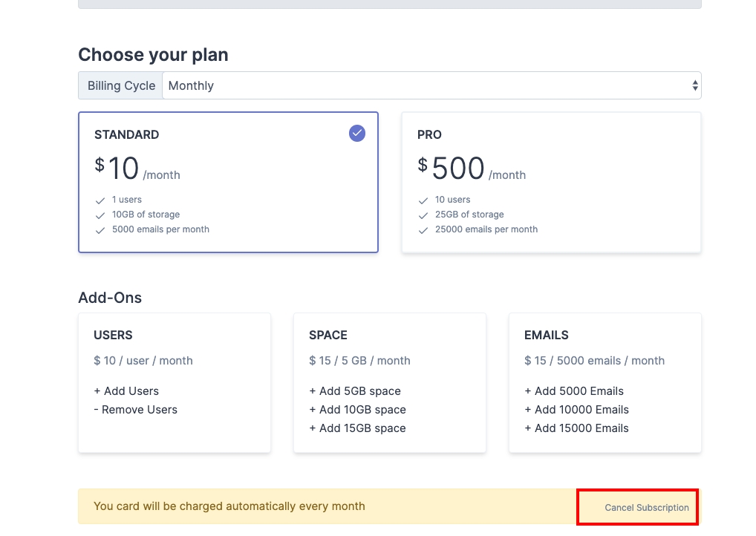Click the SPACE add-on card heading
Screen dimensions: 756x536
click(x=328, y=336)
